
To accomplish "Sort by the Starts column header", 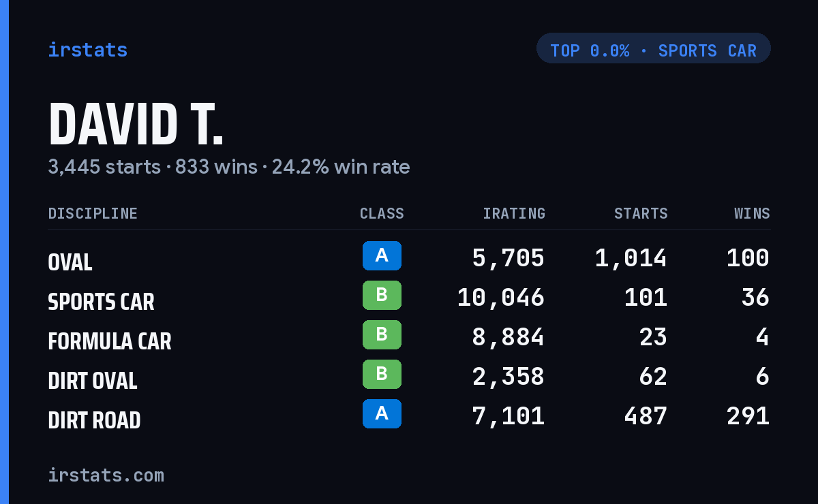I will pos(641,213).
